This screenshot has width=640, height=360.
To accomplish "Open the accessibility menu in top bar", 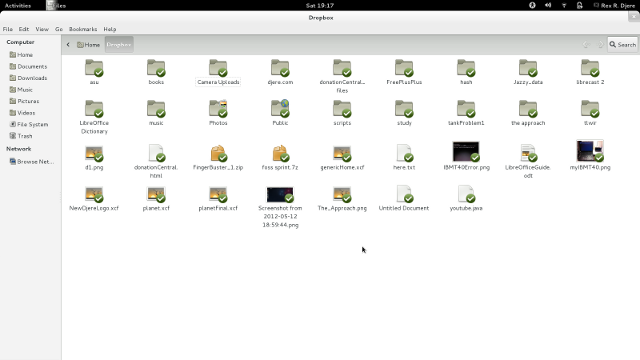I will 532,5.
